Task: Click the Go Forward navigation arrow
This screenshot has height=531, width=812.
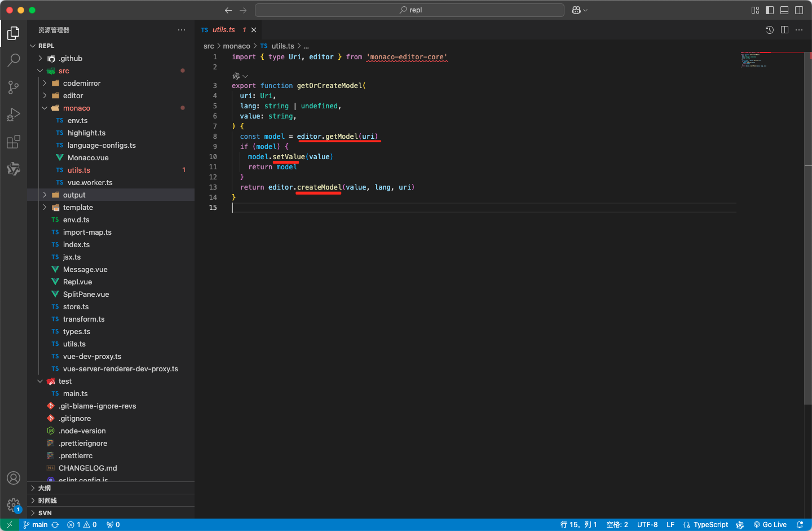Action: [x=243, y=10]
